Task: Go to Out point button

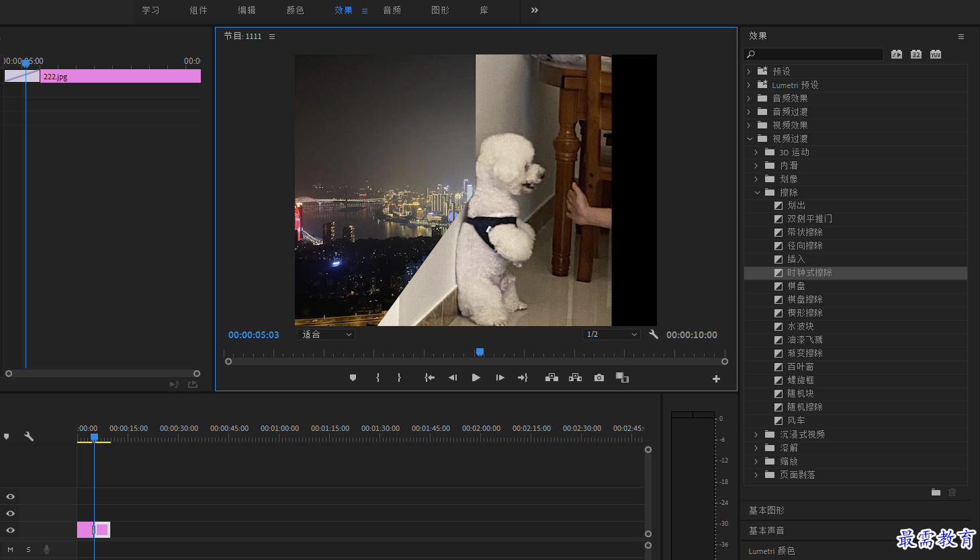Action: click(x=523, y=378)
